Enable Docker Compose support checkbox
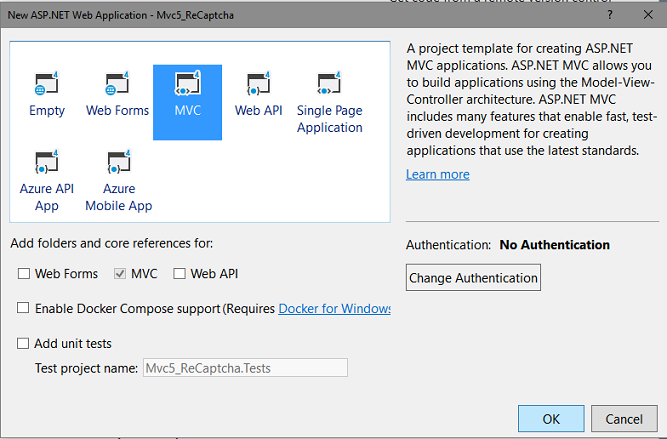Image resolution: width=667 pixels, height=439 pixels. tap(23, 308)
